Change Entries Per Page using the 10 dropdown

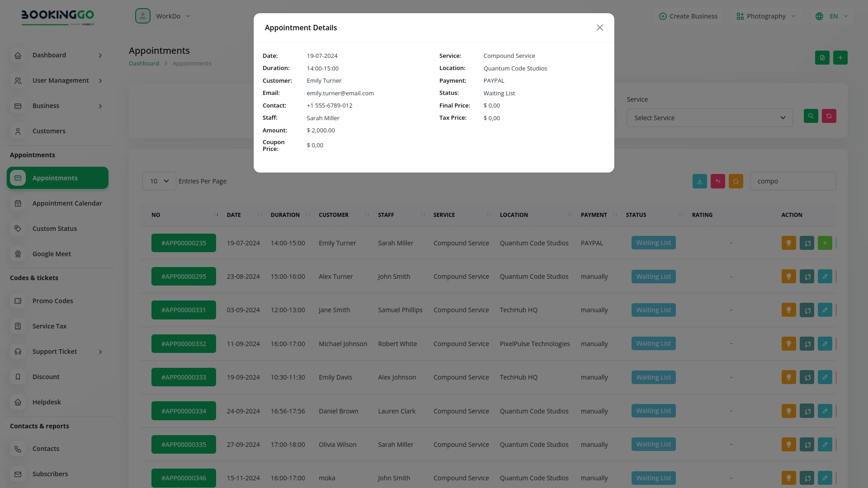coord(159,181)
